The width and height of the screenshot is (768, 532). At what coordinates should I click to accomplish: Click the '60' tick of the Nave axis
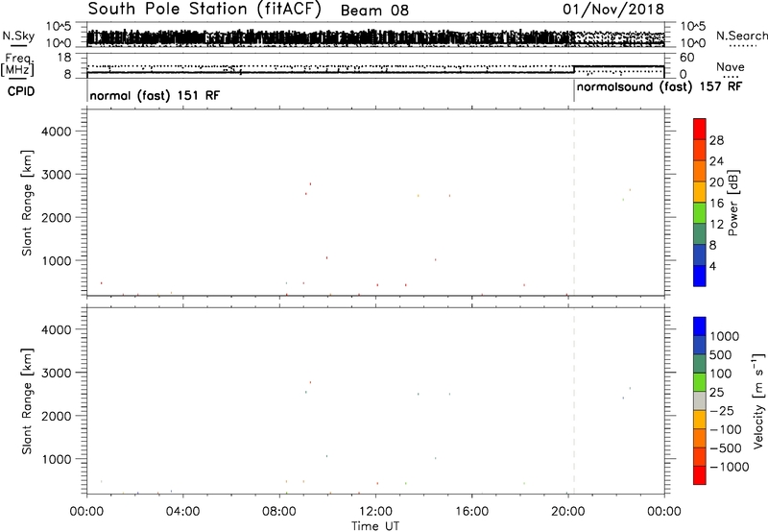[687, 58]
